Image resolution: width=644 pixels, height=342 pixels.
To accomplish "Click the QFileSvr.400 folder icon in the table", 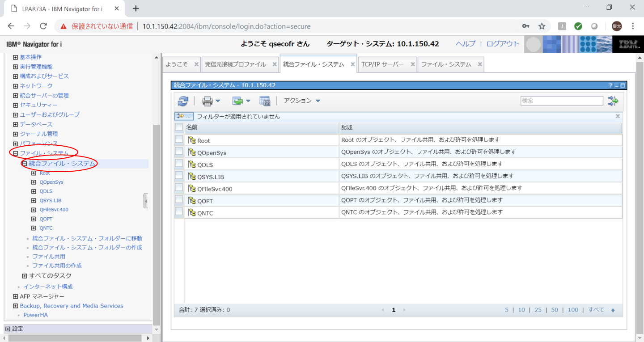I will click(192, 189).
